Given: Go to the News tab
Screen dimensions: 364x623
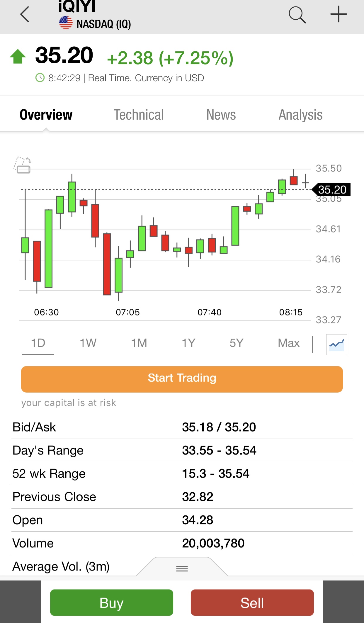Looking at the screenshot, I should [221, 115].
